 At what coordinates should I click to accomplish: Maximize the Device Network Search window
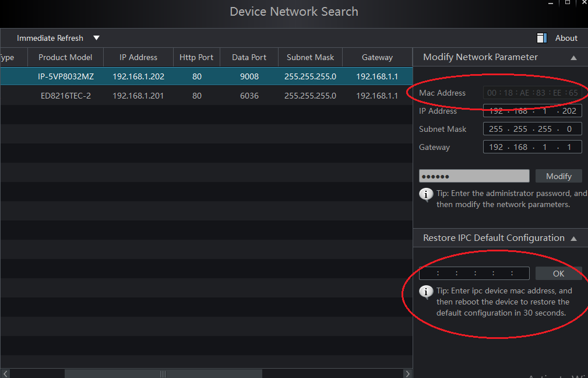[x=568, y=2]
